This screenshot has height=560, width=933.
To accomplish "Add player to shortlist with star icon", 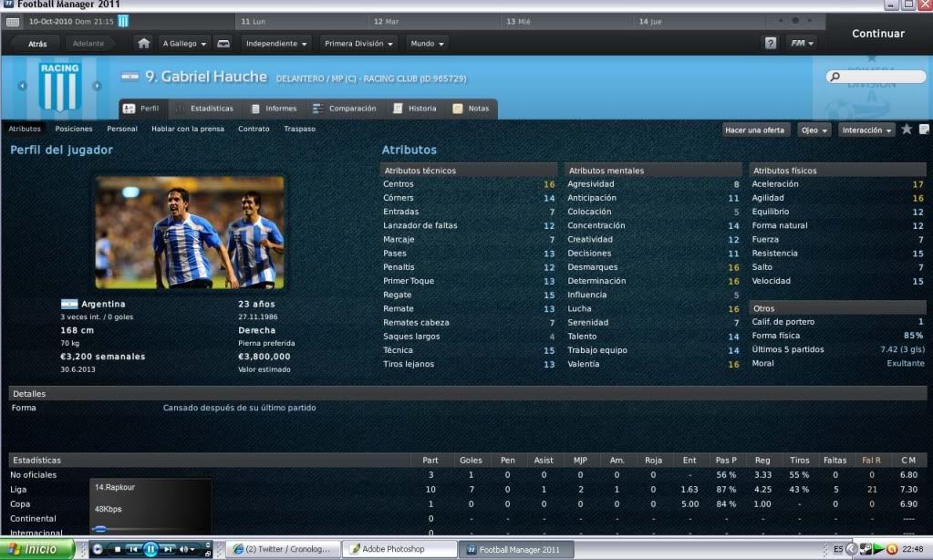I will click(907, 130).
